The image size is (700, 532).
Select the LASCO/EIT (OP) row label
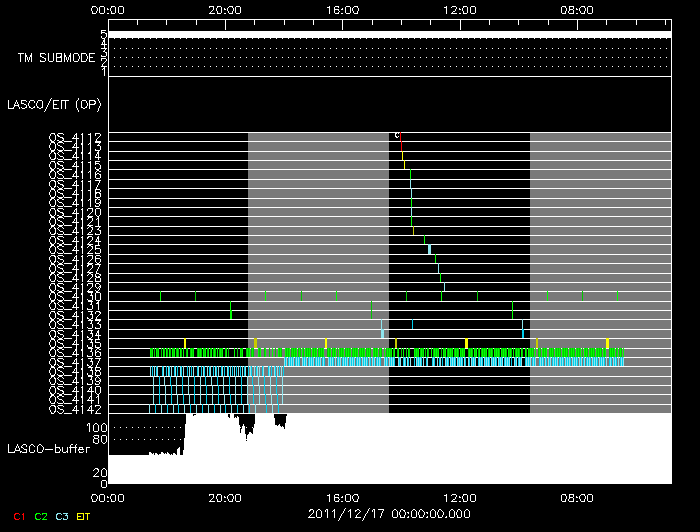click(x=54, y=105)
